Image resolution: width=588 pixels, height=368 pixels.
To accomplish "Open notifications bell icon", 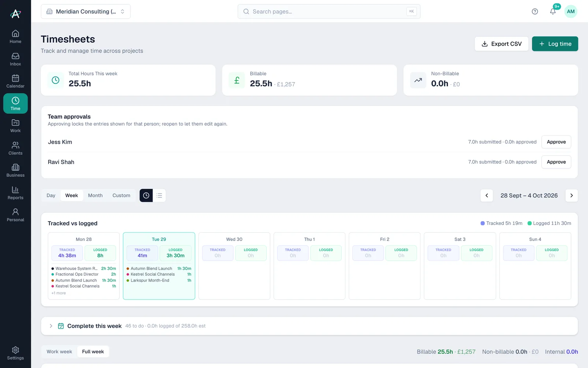I will point(553,11).
